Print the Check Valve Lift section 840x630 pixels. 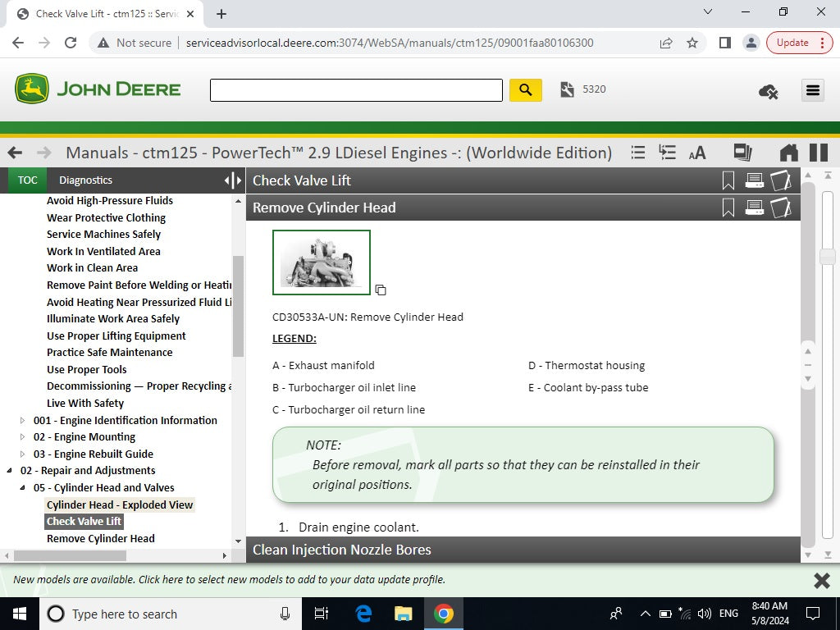754,180
